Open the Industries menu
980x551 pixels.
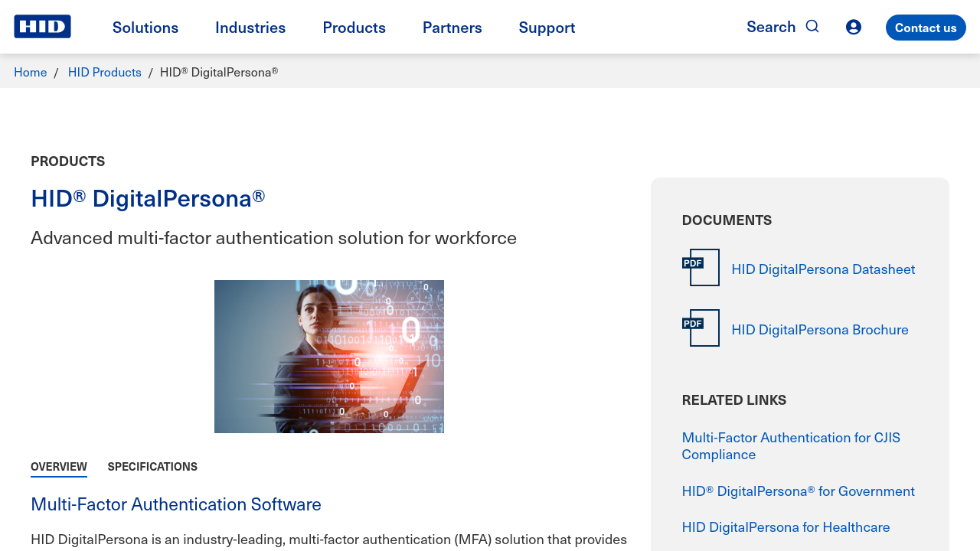pyautogui.click(x=250, y=28)
